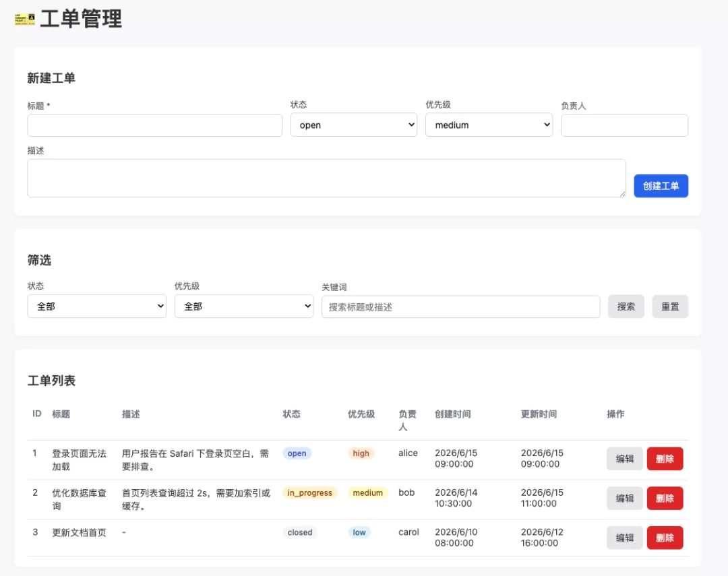Delete the 更新文档首页 ticket
728x576 pixels.
coord(665,538)
